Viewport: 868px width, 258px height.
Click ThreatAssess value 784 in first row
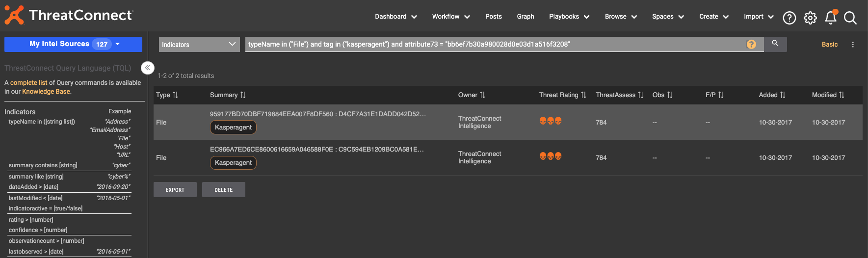pyautogui.click(x=601, y=123)
